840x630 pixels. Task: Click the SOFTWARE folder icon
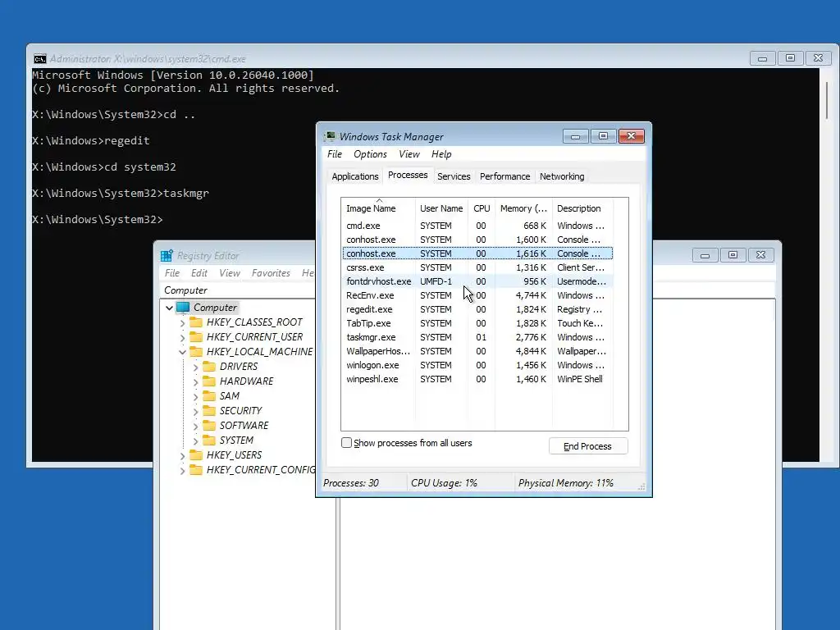point(209,426)
